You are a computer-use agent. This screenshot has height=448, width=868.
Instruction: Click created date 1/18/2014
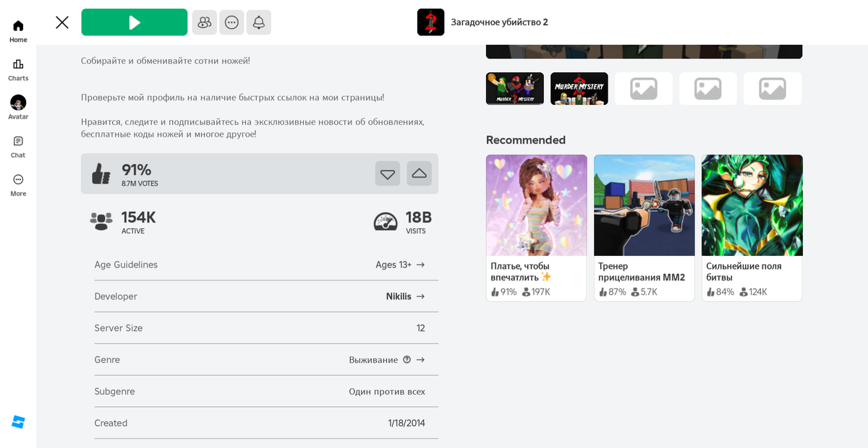407,423
